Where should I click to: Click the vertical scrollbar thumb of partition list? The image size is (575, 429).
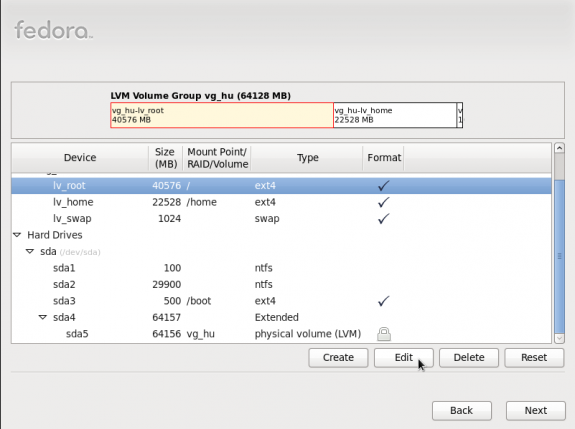(x=559, y=257)
